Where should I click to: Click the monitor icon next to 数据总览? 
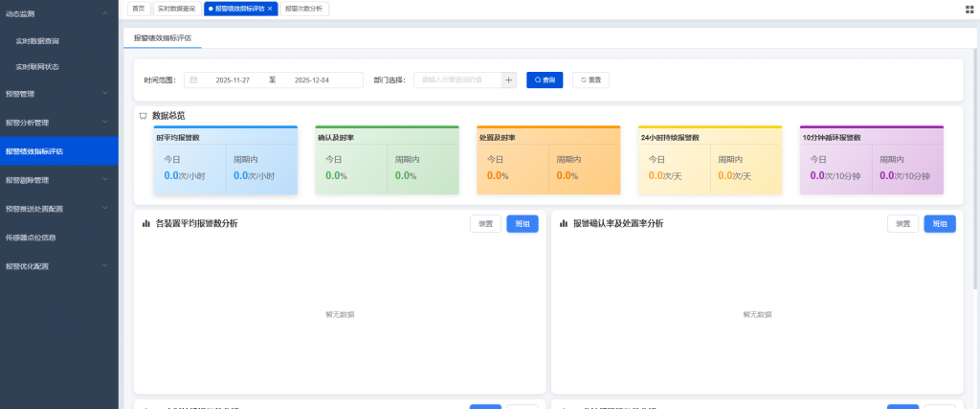click(x=143, y=115)
